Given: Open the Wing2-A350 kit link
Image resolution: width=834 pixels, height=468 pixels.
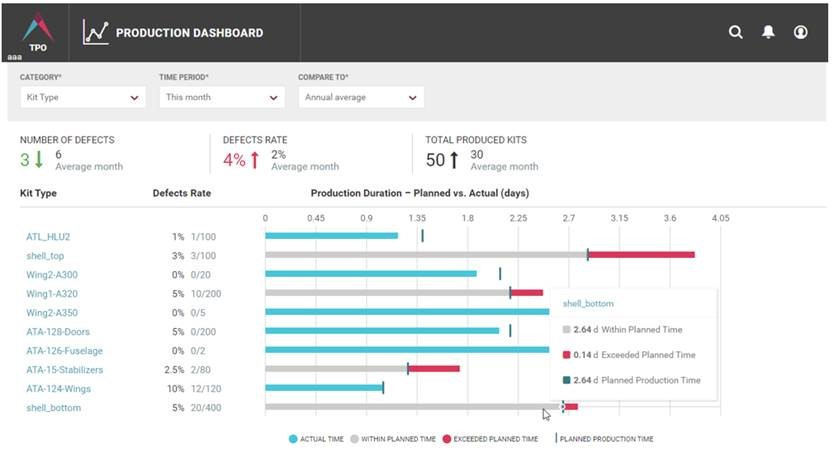Looking at the screenshot, I should [x=52, y=313].
